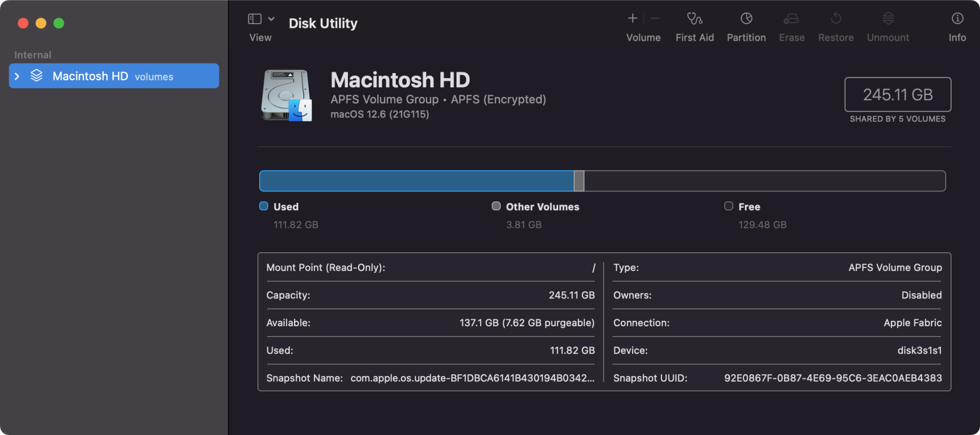Click the Restore arrow icon
The image size is (980, 435).
(836, 19)
